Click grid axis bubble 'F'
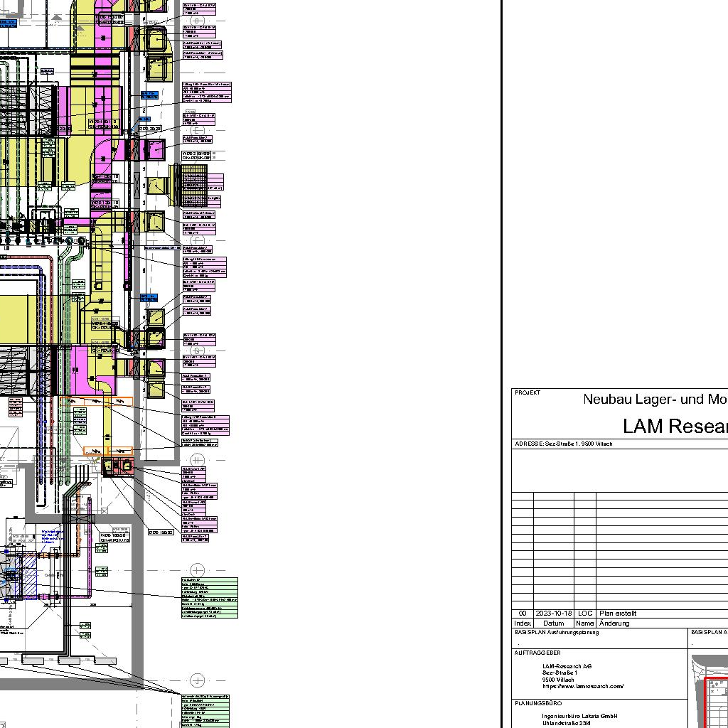Screen dimensions: 728x728 tap(198, 241)
